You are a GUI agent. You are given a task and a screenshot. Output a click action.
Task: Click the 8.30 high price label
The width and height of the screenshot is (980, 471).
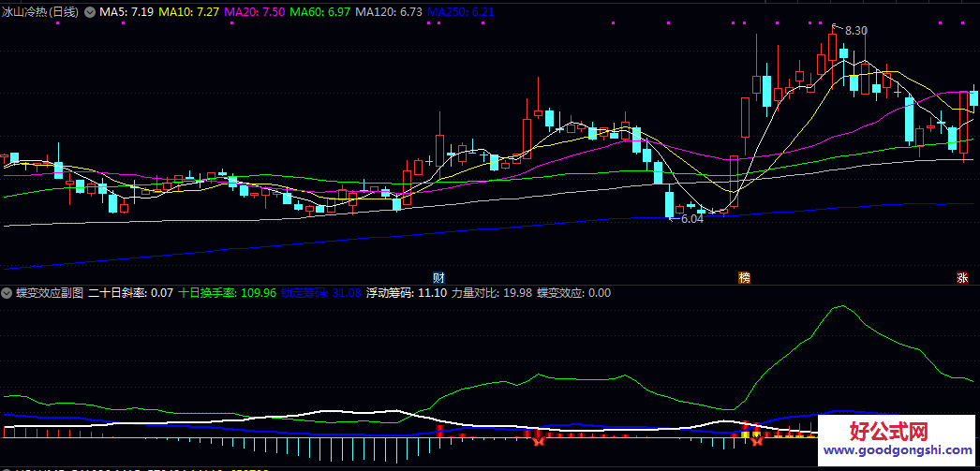[x=855, y=31]
